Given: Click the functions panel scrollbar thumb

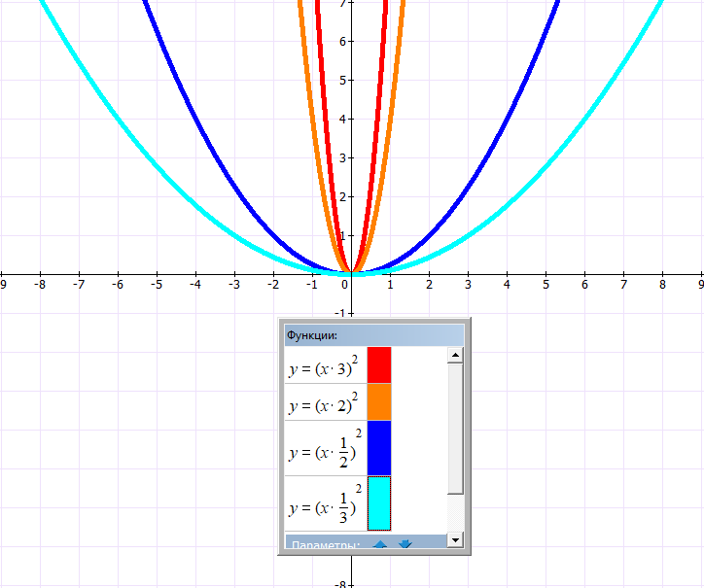Looking at the screenshot, I should click(x=455, y=428).
